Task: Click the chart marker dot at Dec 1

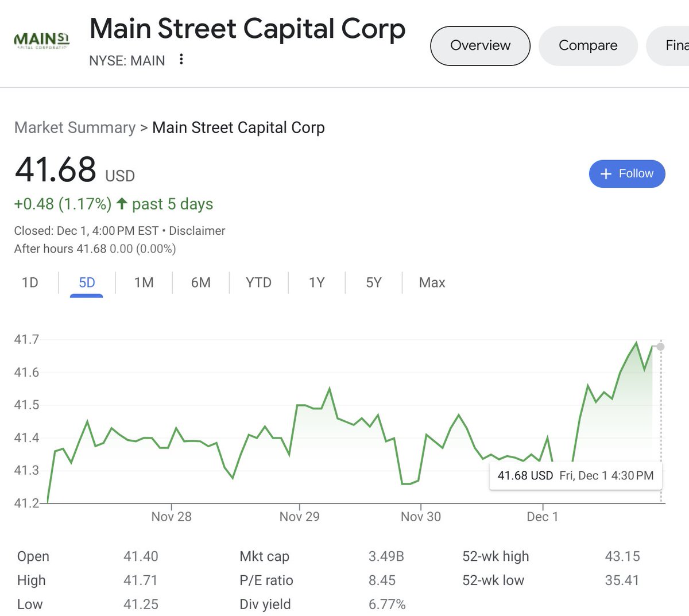Action: click(x=660, y=346)
